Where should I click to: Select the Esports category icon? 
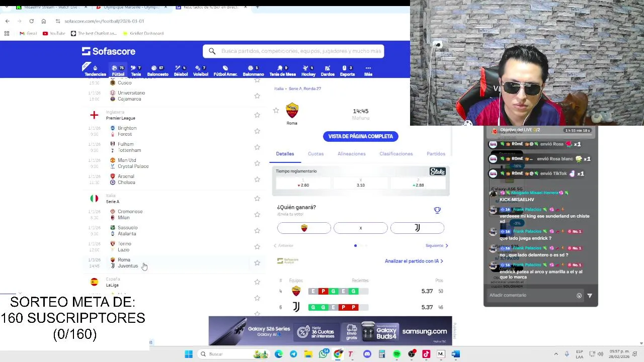click(x=347, y=70)
